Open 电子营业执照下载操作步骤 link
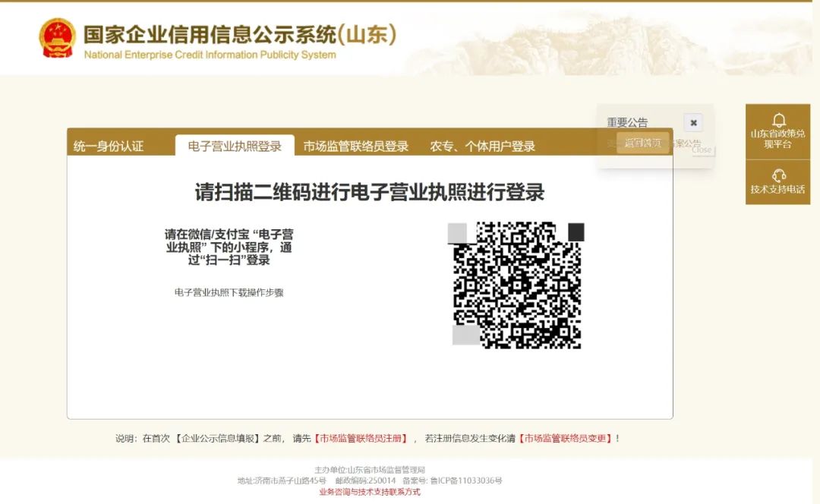This screenshot has width=820, height=504. 229,292
